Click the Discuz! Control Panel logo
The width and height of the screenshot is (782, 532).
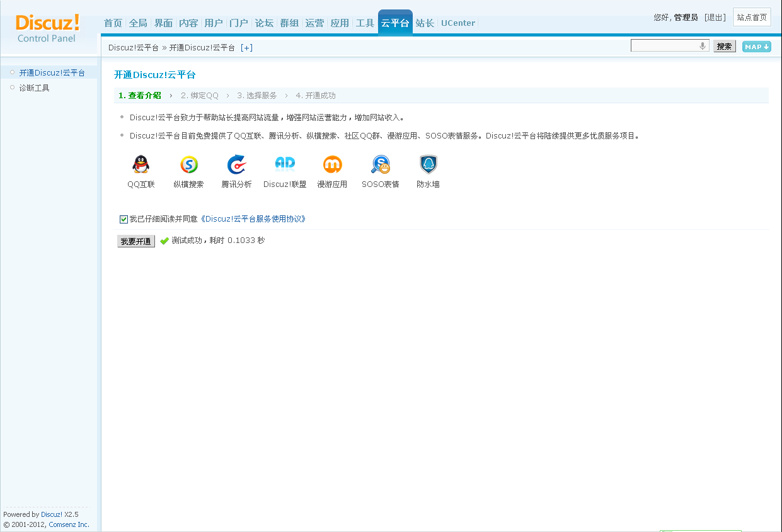[48, 29]
